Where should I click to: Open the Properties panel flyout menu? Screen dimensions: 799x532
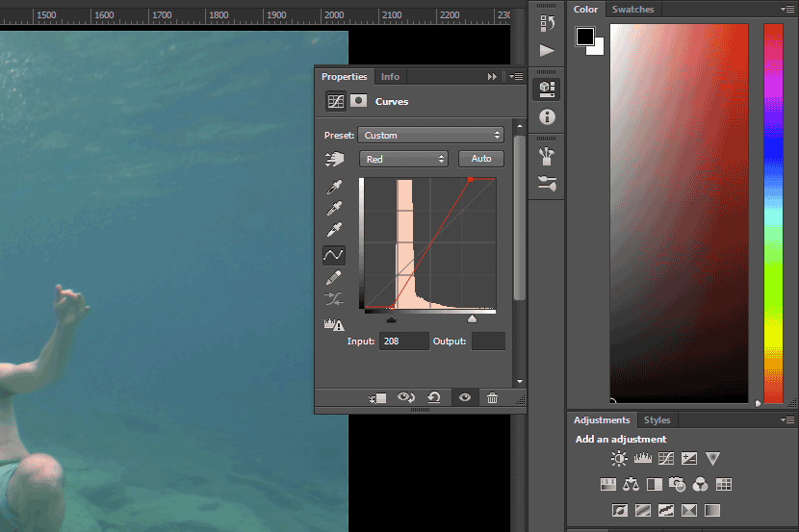point(516,76)
